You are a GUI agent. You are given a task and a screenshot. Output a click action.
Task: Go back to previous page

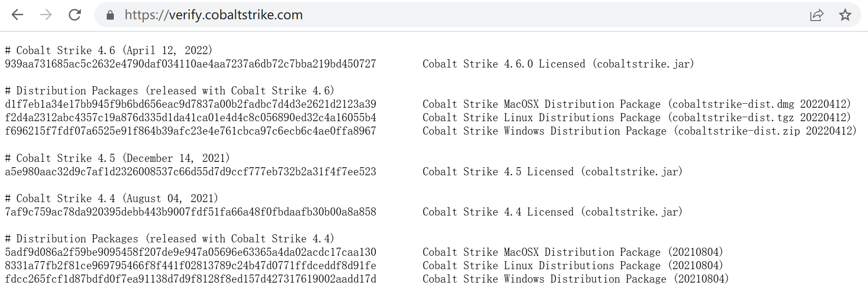[17, 15]
